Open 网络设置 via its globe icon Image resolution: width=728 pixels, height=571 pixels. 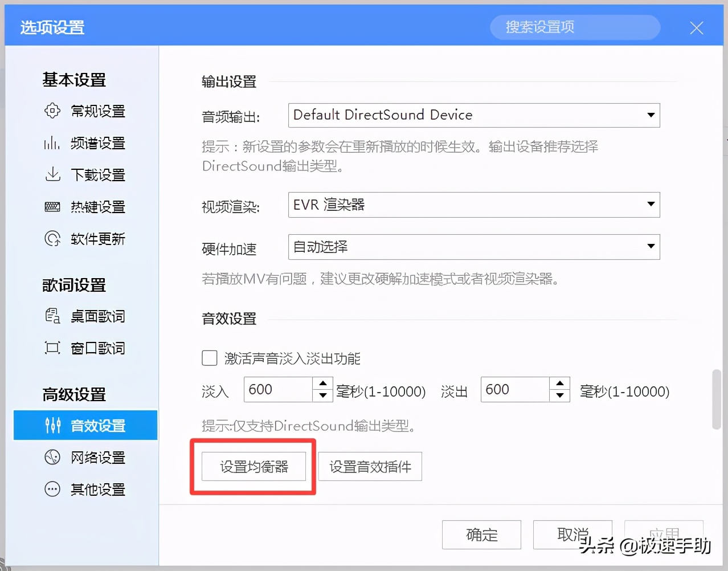pos(52,457)
